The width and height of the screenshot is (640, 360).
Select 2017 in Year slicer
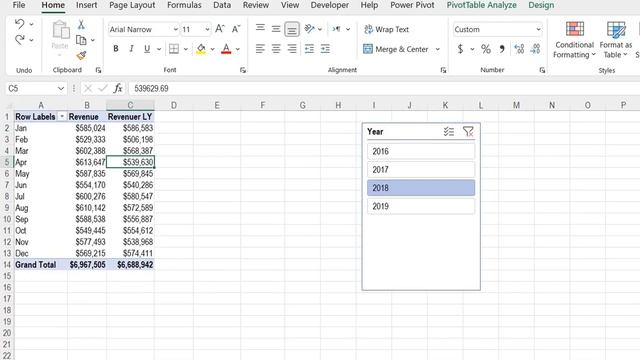[421, 169]
